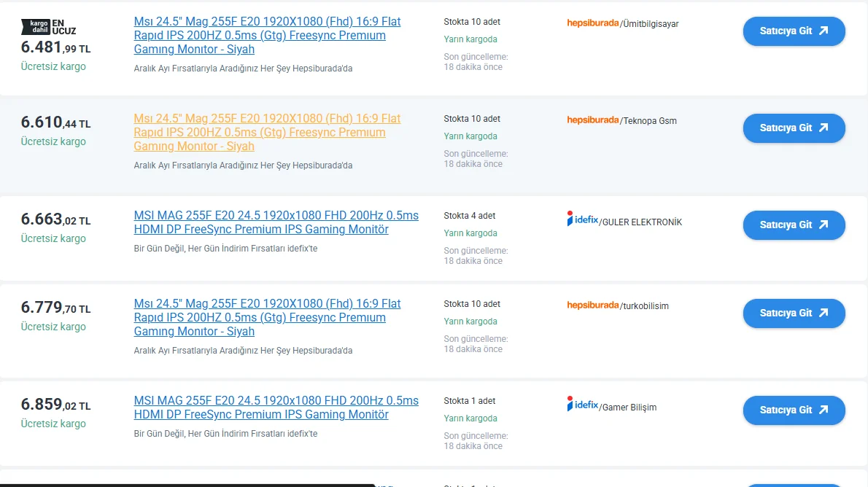The width and height of the screenshot is (868, 487).
Task: Click 'Son güncelleme' text in Ümitbilgisayar row
Action: 476,61
